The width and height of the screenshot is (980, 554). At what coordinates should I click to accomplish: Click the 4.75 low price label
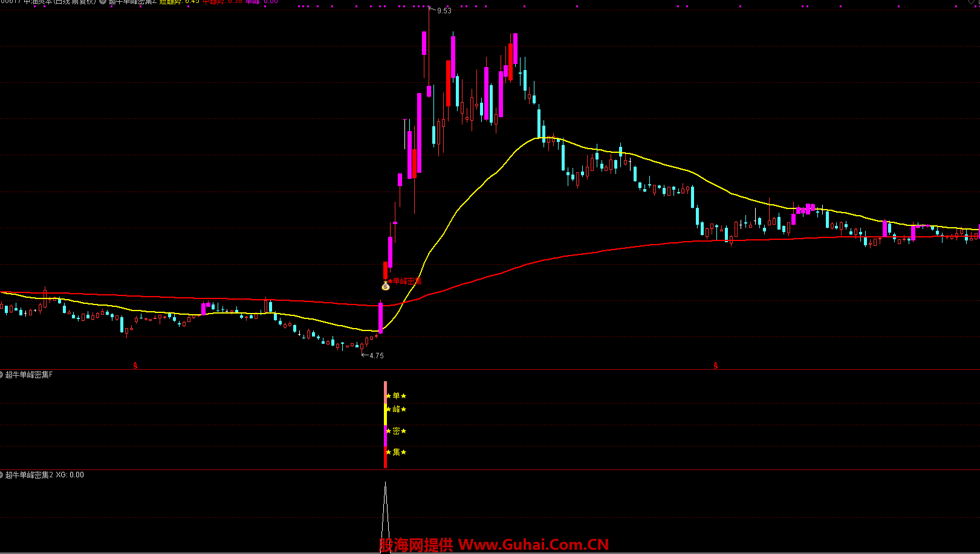pos(377,356)
